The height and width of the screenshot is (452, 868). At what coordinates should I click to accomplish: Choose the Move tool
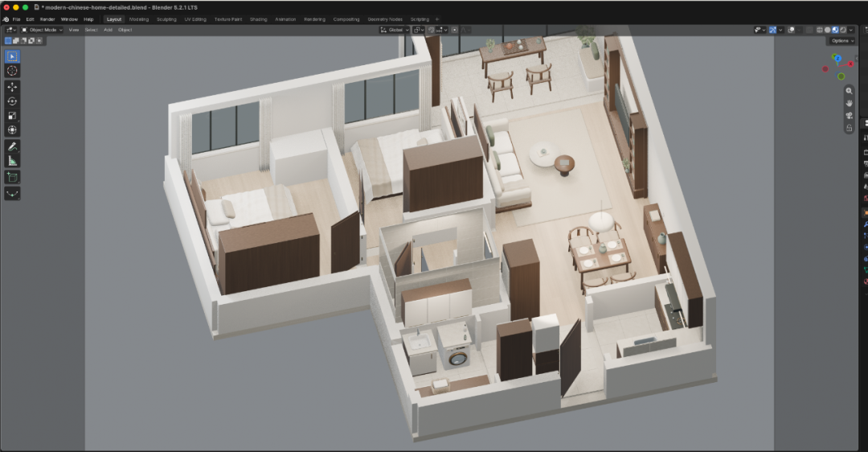(12, 87)
